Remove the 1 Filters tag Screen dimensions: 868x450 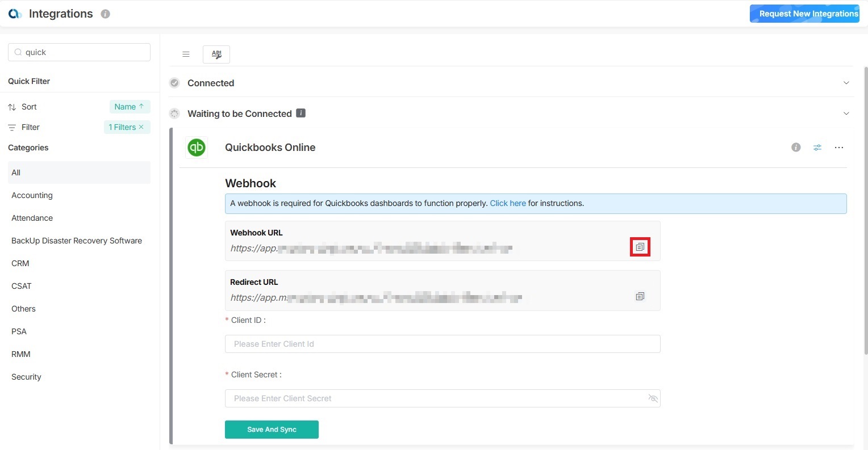(141, 127)
